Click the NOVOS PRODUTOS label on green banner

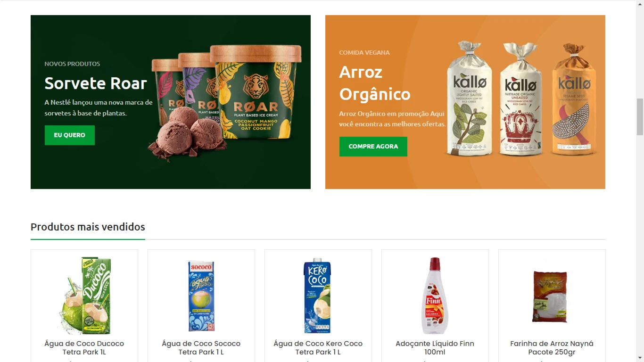pyautogui.click(x=72, y=64)
